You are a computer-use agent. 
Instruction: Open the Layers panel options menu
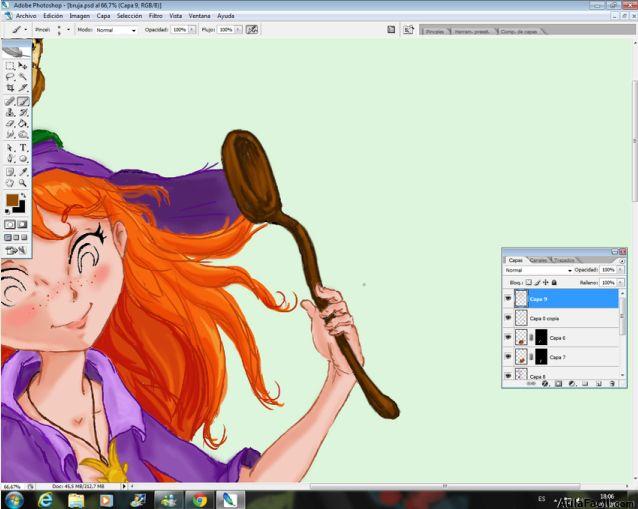(x=622, y=261)
